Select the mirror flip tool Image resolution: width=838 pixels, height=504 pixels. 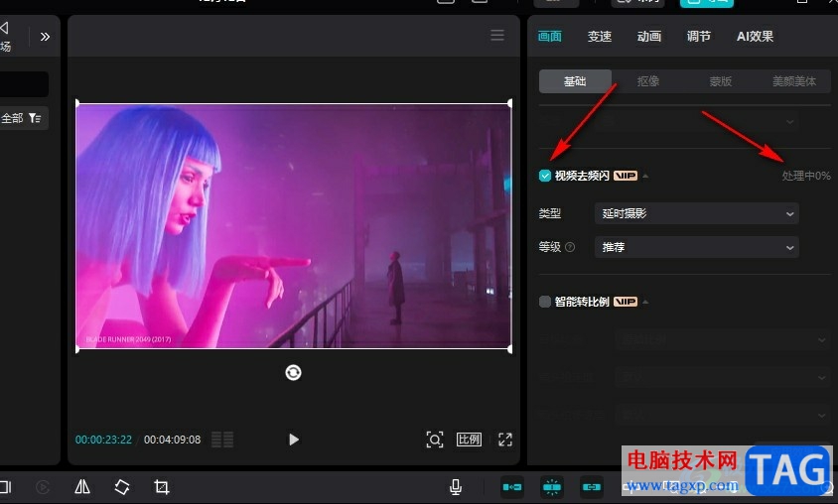[x=82, y=486]
